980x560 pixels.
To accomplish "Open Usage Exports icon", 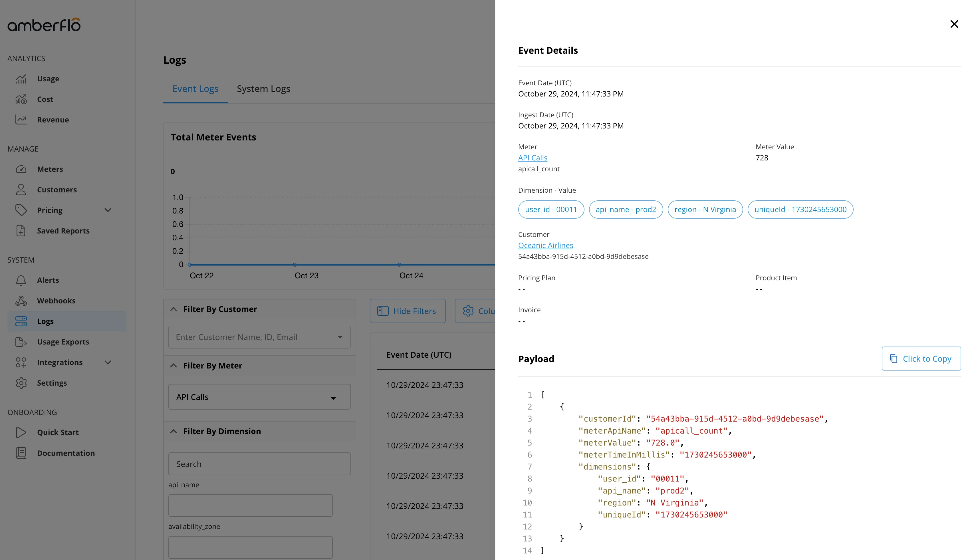I will (21, 342).
